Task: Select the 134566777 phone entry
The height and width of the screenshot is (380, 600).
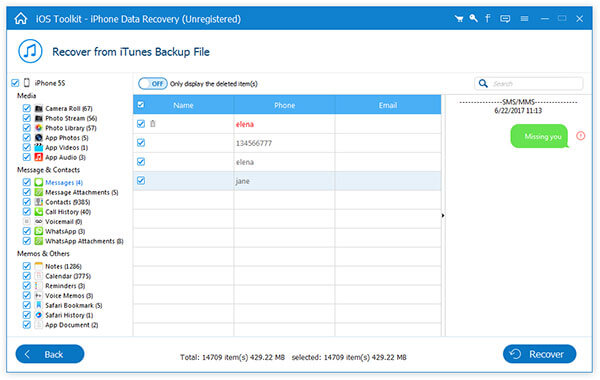Action: coord(254,143)
